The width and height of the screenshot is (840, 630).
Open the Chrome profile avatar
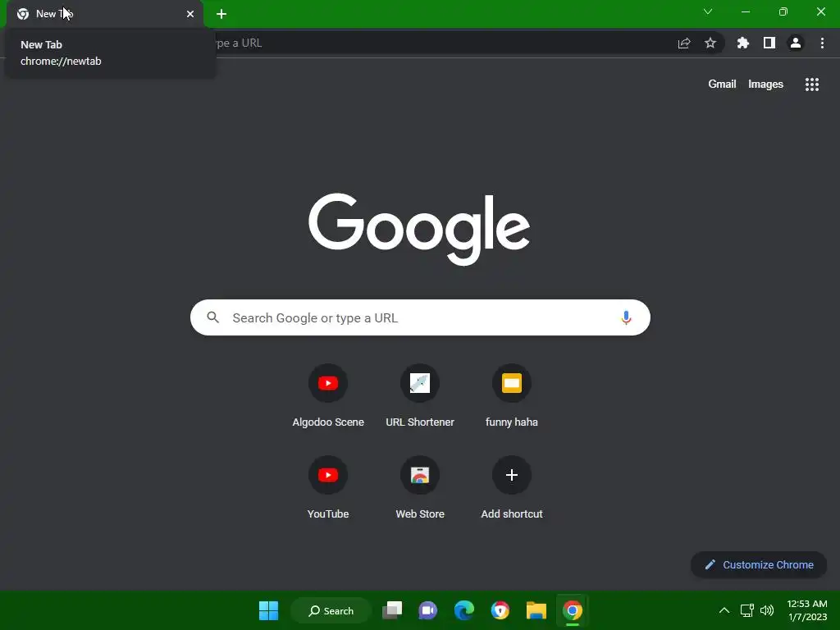coord(796,43)
